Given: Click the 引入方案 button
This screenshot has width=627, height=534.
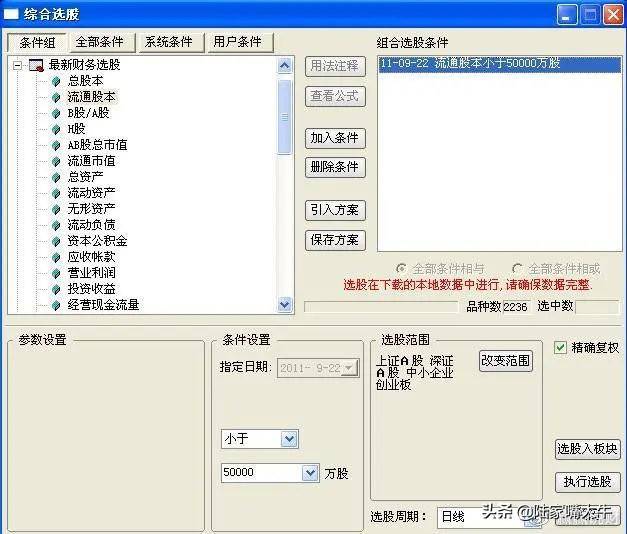Looking at the screenshot, I should [x=335, y=210].
